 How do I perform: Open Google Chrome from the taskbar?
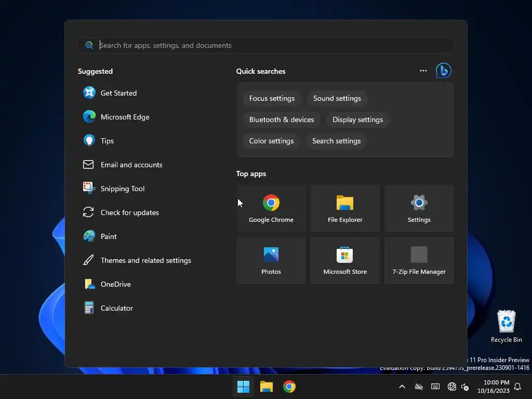click(289, 387)
